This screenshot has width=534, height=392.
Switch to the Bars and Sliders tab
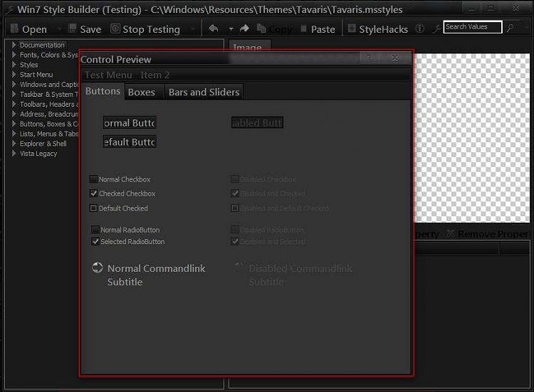point(204,92)
